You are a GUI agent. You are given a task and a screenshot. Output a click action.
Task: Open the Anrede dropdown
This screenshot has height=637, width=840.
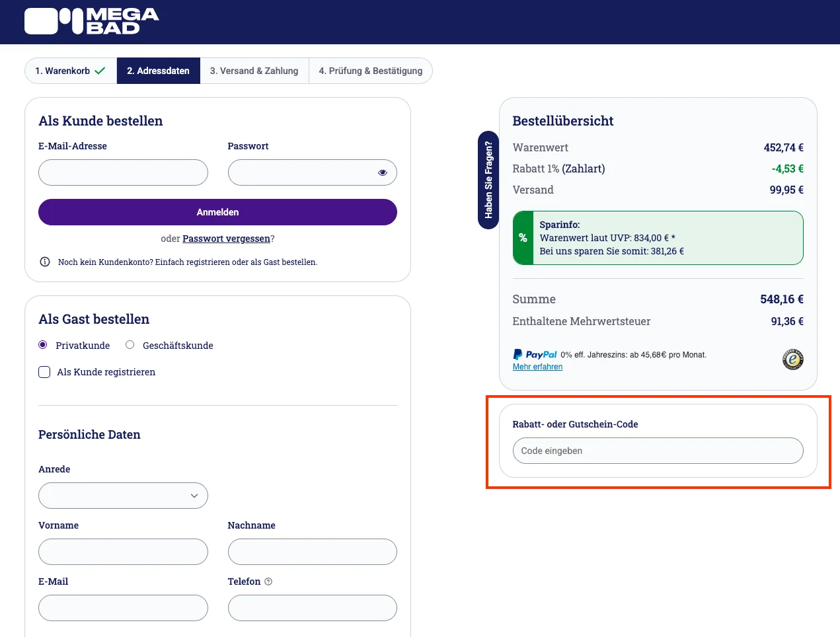[x=123, y=496]
